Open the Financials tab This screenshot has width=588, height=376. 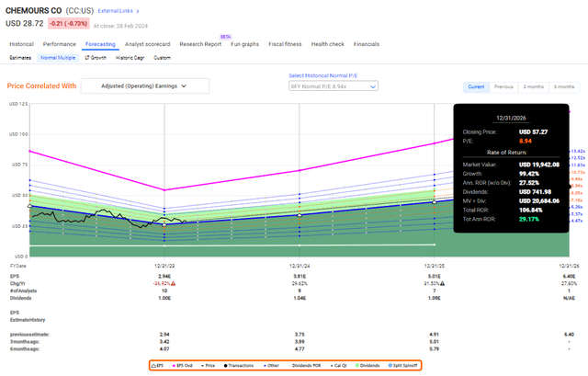[x=367, y=44]
